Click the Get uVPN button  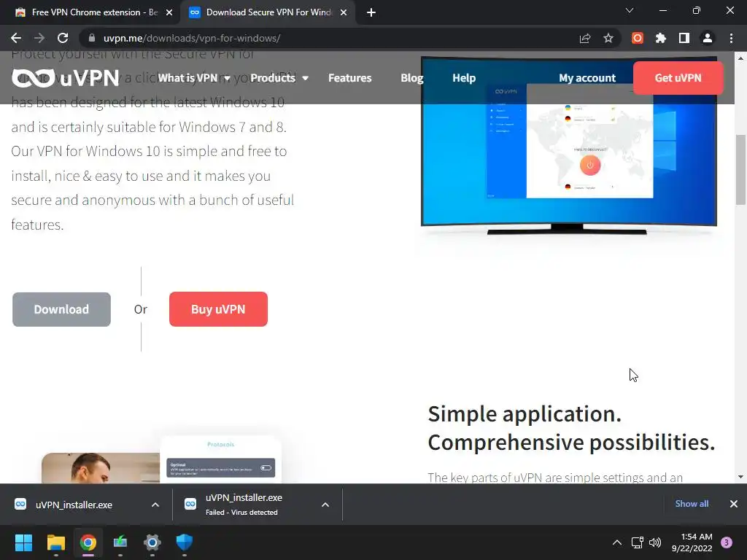pyautogui.click(x=678, y=77)
